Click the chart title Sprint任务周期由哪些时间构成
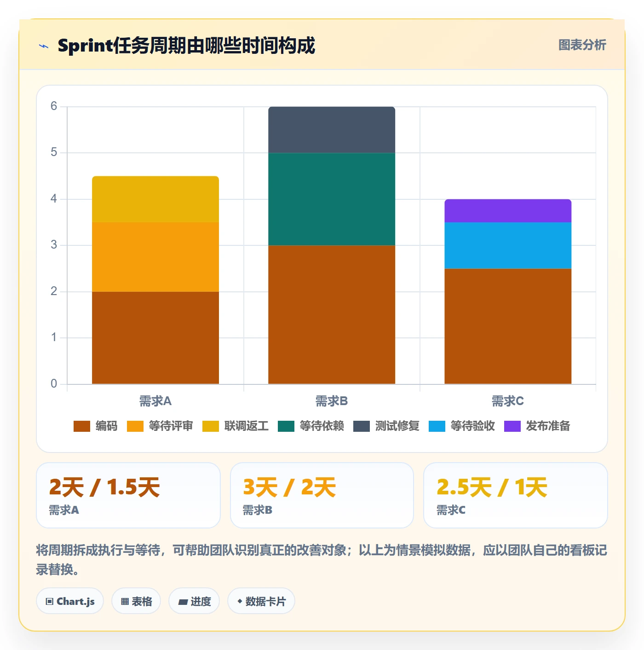Viewport: 644px width, 650px height. point(186,46)
